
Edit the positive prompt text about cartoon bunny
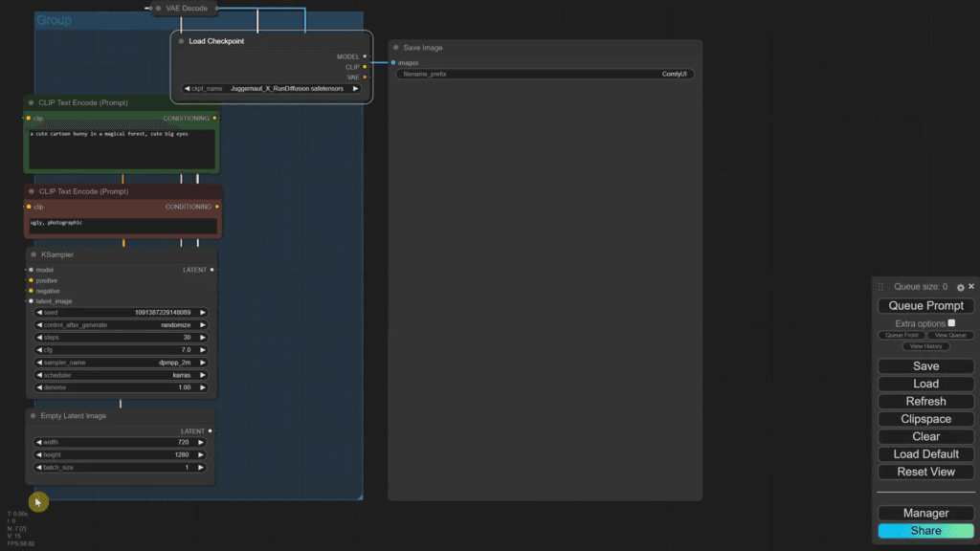[122, 148]
